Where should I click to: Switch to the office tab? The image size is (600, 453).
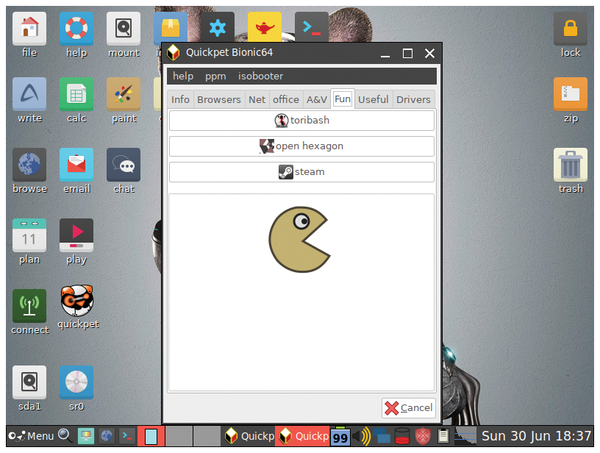point(286,99)
